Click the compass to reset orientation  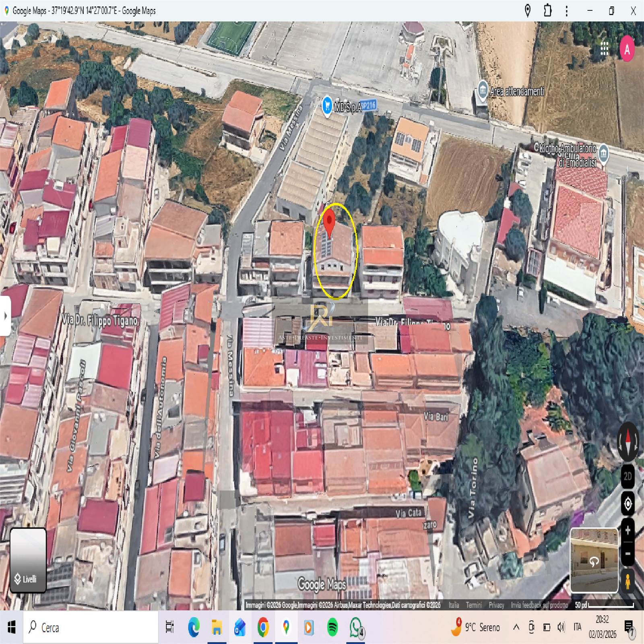point(627,442)
